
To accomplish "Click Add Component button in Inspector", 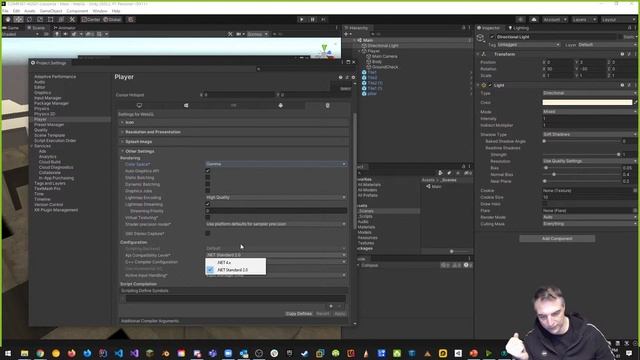I will 557,238.
